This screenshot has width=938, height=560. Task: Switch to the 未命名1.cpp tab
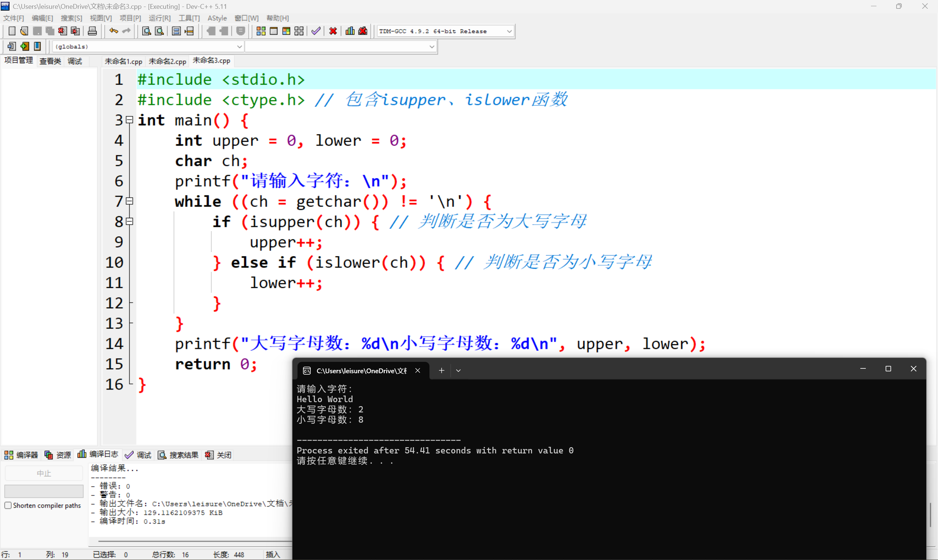coord(123,61)
